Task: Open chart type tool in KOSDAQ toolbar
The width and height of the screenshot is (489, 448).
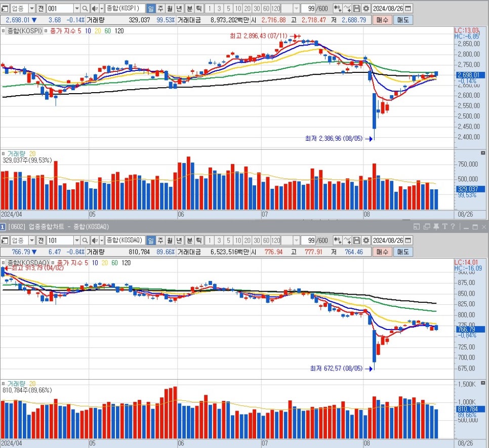Action: pyautogui.click(x=337, y=240)
